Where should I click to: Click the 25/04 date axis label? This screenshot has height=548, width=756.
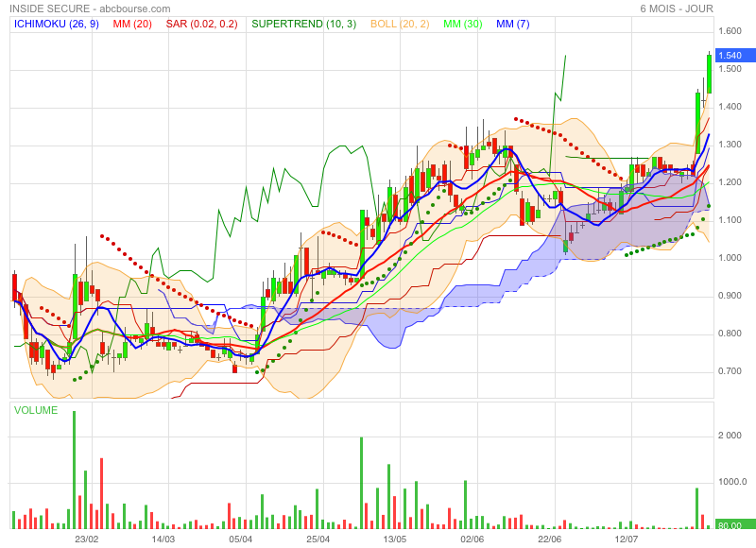point(318,539)
